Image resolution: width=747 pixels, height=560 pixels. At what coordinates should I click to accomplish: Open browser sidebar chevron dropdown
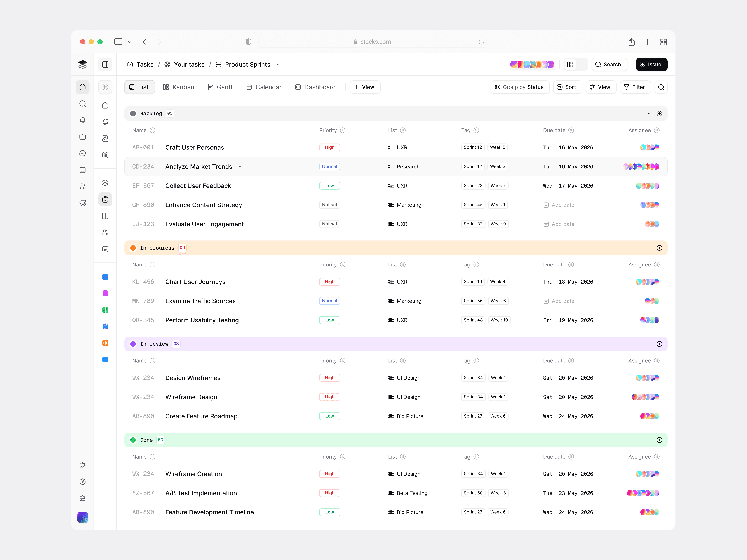click(x=130, y=42)
